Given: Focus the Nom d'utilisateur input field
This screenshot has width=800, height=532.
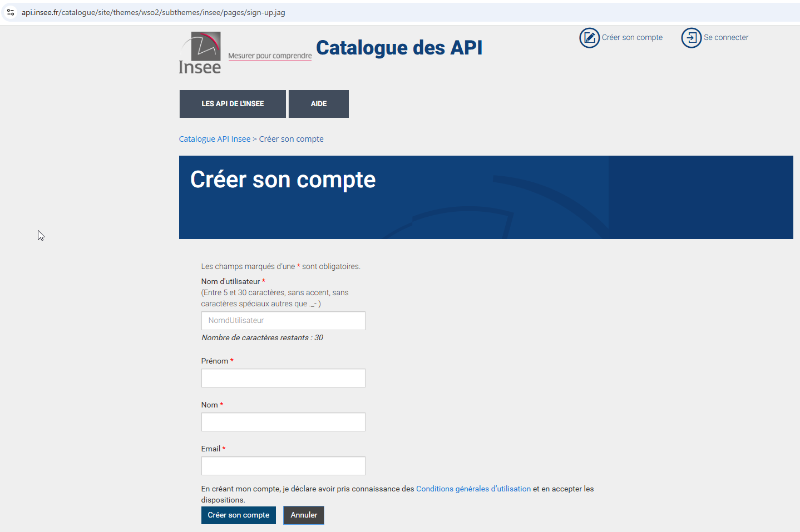Looking at the screenshot, I should click(x=283, y=321).
